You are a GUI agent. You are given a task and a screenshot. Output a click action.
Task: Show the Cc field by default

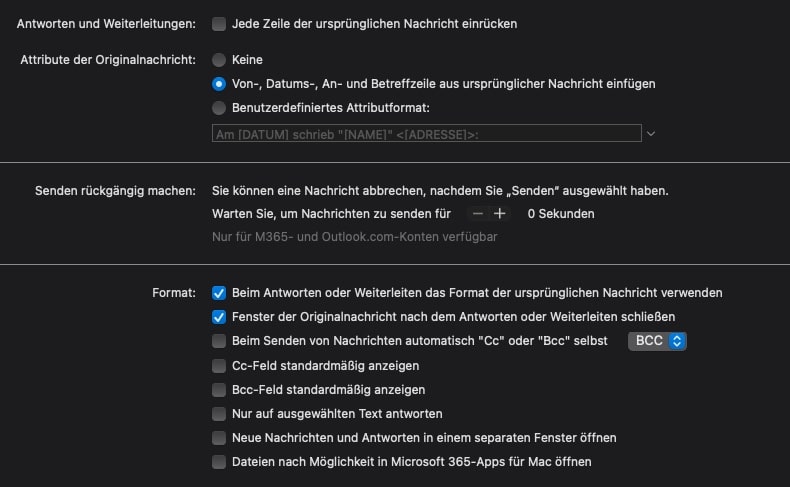tap(219, 366)
